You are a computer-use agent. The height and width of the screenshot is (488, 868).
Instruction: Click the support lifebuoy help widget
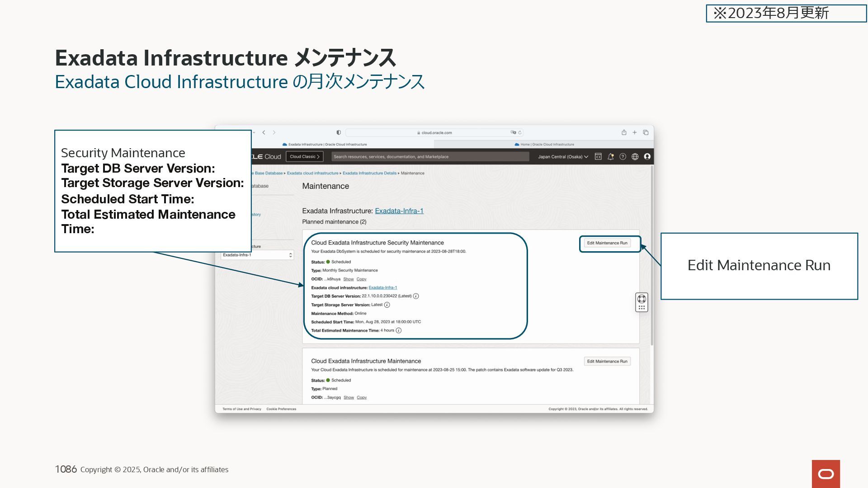pos(642,299)
